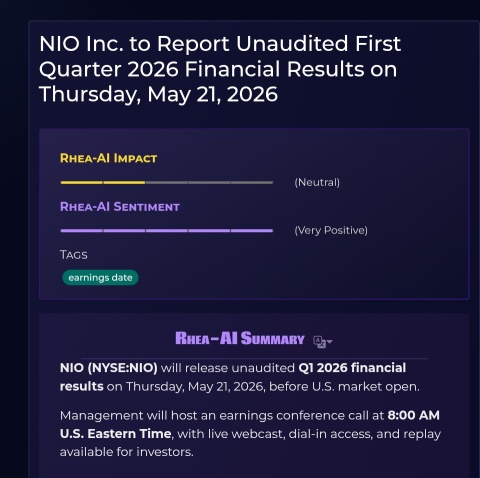480x478 pixels.
Task: Click the Thursday, May 21, 2026 headline date
Action: (x=158, y=94)
